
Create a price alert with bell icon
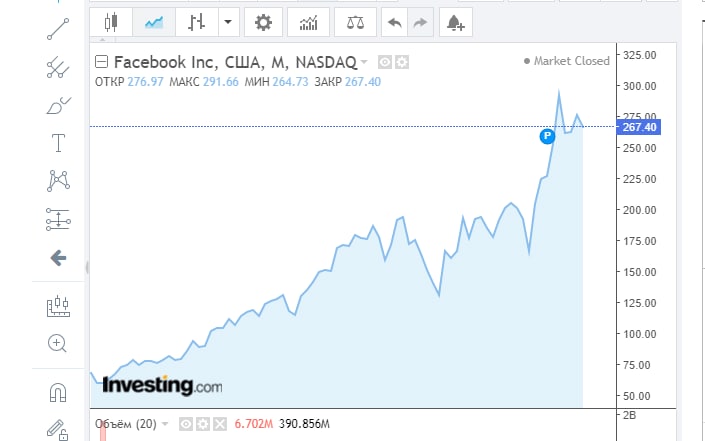[455, 21]
